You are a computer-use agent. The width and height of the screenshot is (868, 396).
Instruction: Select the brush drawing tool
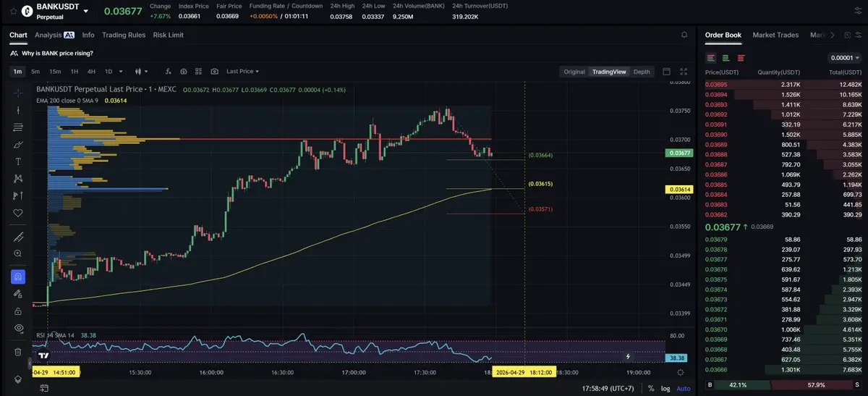tap(18, 144)
